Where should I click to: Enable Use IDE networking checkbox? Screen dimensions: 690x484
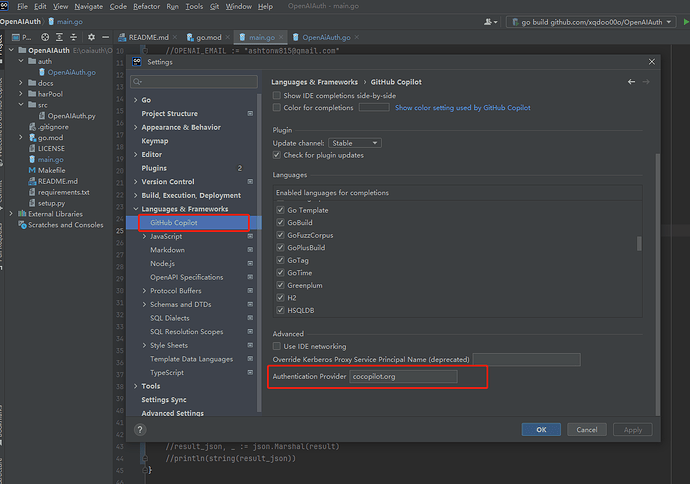point(276,346)
